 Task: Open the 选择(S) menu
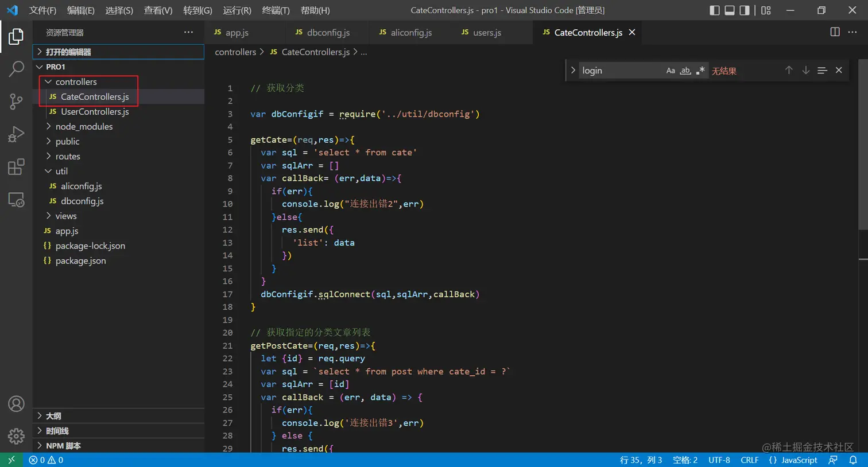[x=119, y=10]
